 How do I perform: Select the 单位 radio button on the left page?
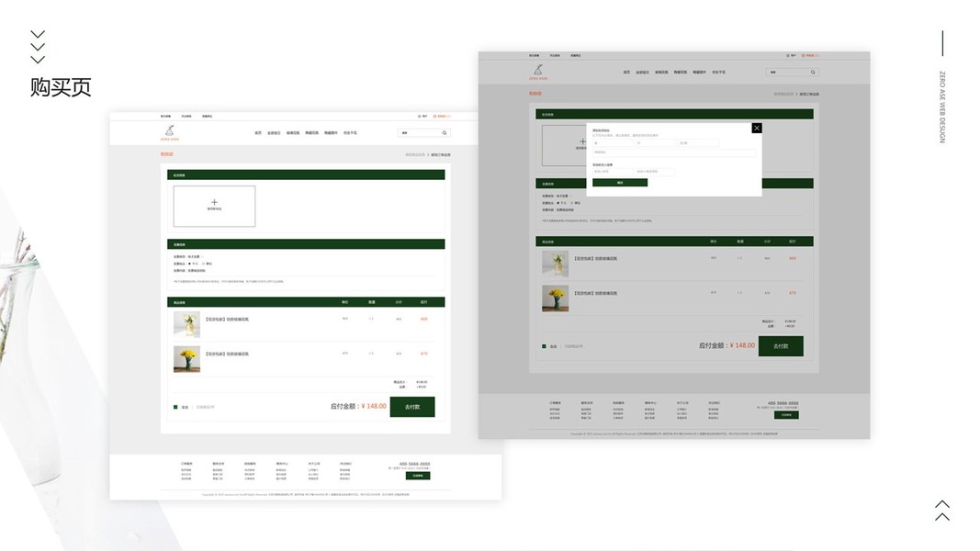pos(203,264)
